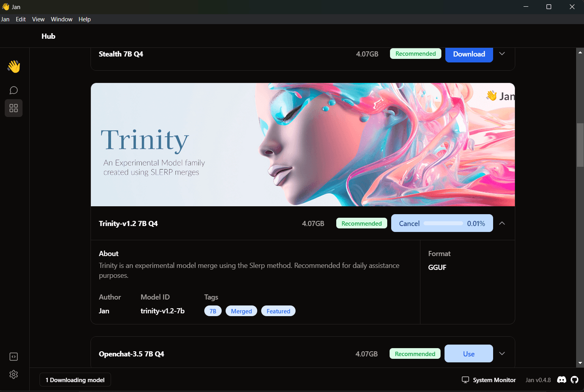This screenshot has height=392, width=584.
Task: Open System Monitor in the status bar
Action: pyautogui.click(x=489, y=380)
